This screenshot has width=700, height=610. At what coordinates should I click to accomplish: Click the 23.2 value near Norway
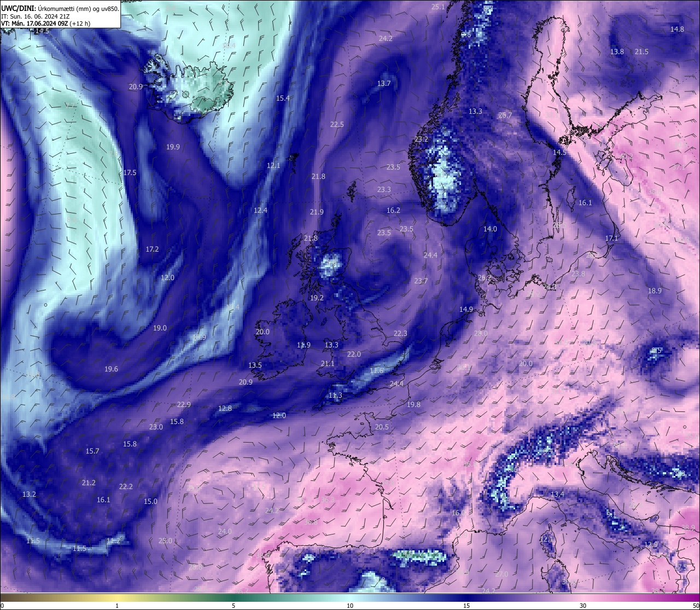click(x=421, y=139)
